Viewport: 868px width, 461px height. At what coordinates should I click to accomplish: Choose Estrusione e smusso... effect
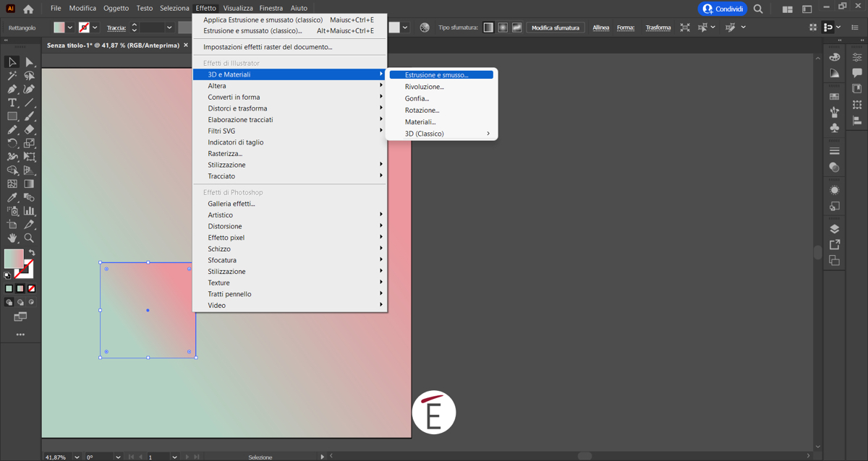pyautogui.click(x=441, y=75)
